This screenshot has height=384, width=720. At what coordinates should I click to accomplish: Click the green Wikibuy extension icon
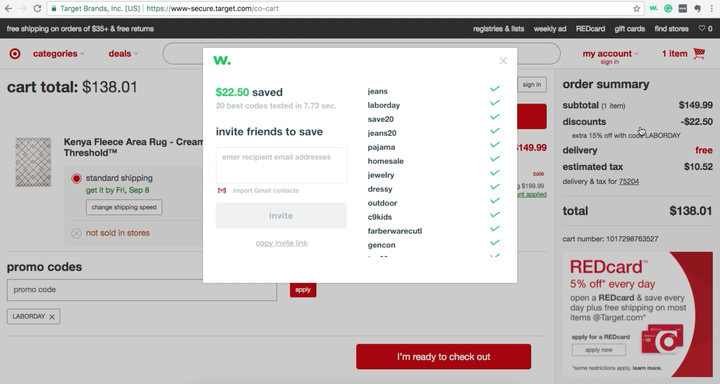click(653, 8)
